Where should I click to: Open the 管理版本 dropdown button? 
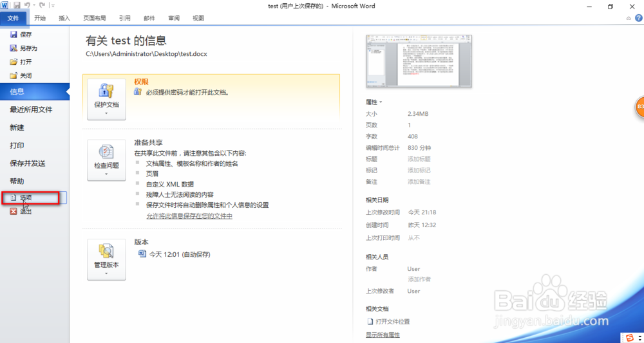pyautogui.click(x=106, y=260)
